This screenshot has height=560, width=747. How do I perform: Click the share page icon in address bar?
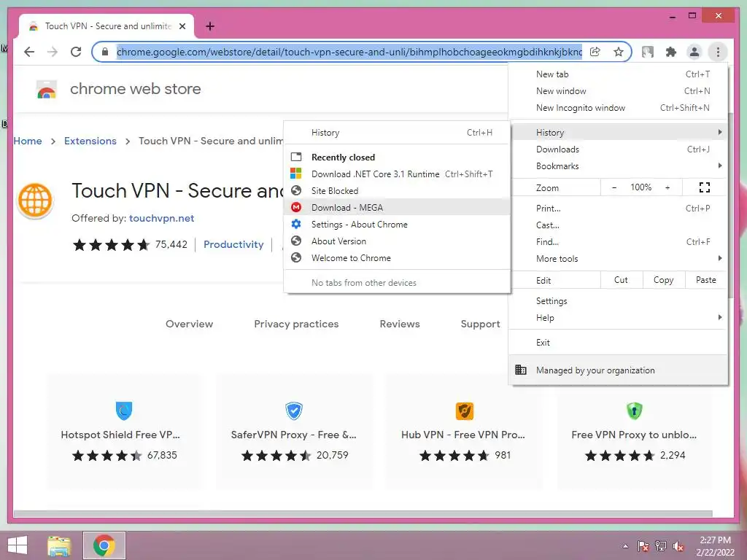point(595,52)
